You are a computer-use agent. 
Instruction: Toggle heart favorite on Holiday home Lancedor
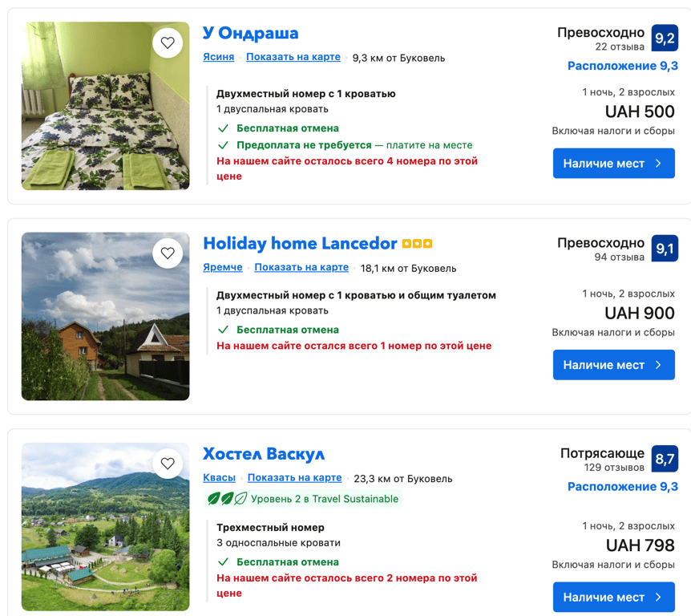[168, 253]
